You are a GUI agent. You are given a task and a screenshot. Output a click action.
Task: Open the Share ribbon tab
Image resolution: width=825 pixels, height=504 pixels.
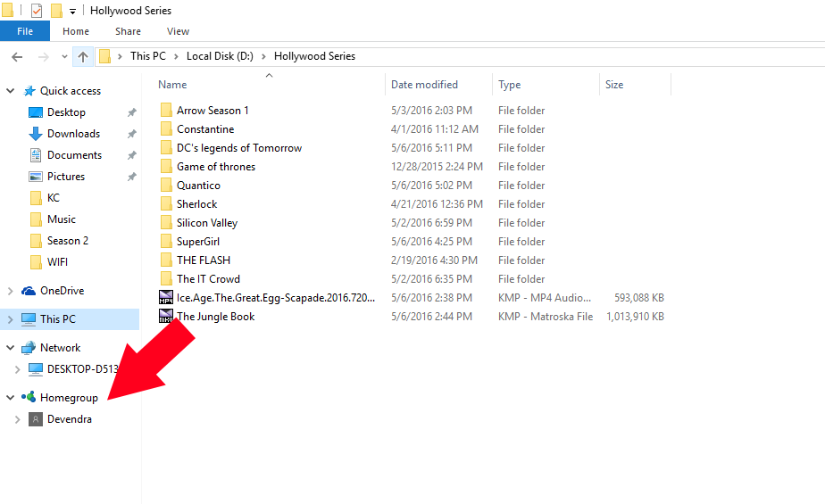128,31
